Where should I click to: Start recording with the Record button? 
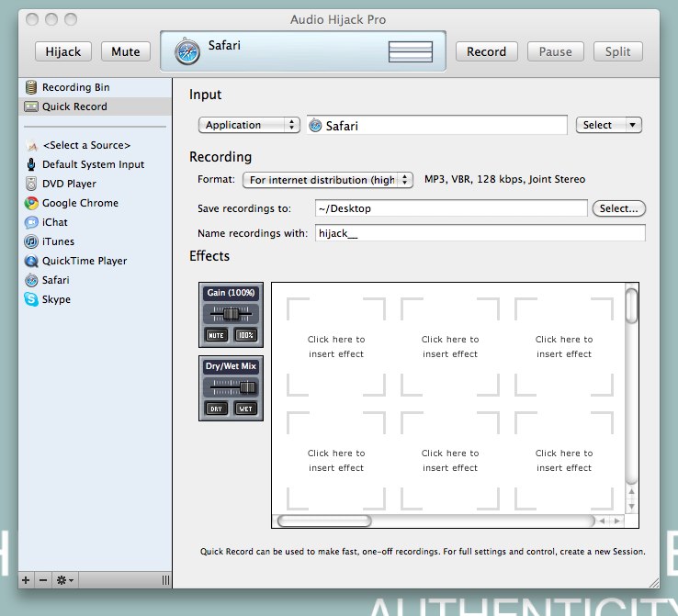pos(486,51)
